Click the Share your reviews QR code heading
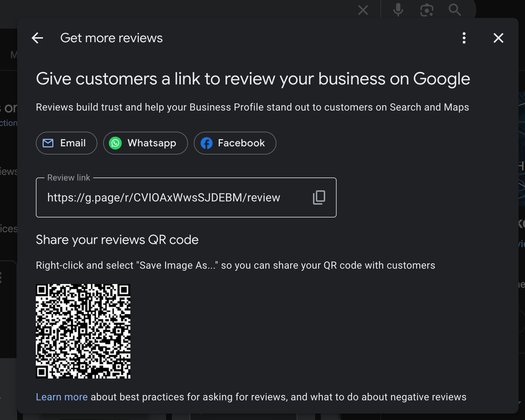 [x=117, y=240]
